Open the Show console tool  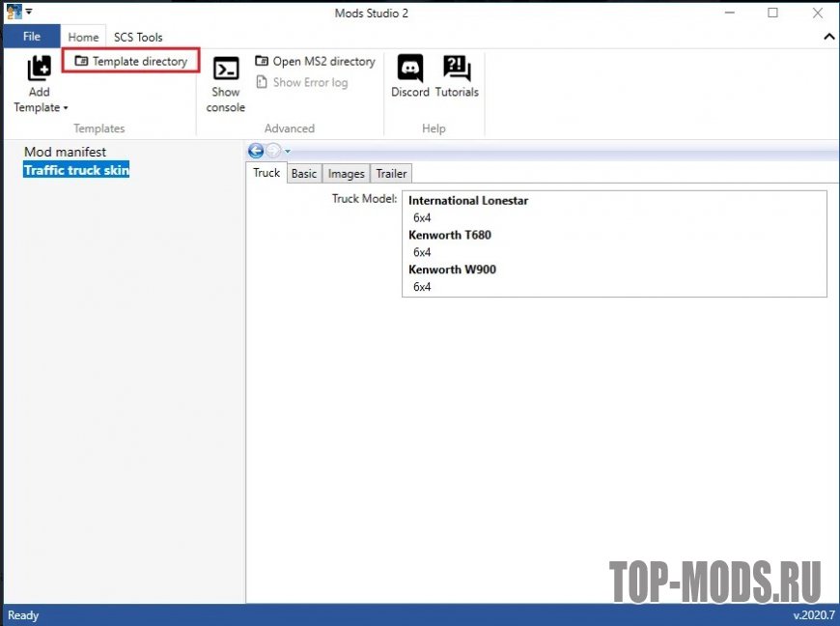pos(226,70)
